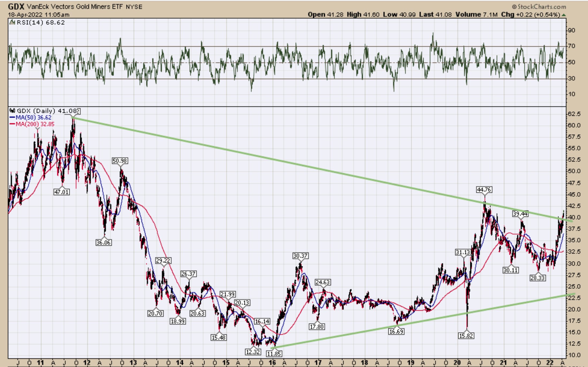This screenshot has width=588, height=367.
Task: Click year 16 on time axis
Action: click(x=272, y=363)
